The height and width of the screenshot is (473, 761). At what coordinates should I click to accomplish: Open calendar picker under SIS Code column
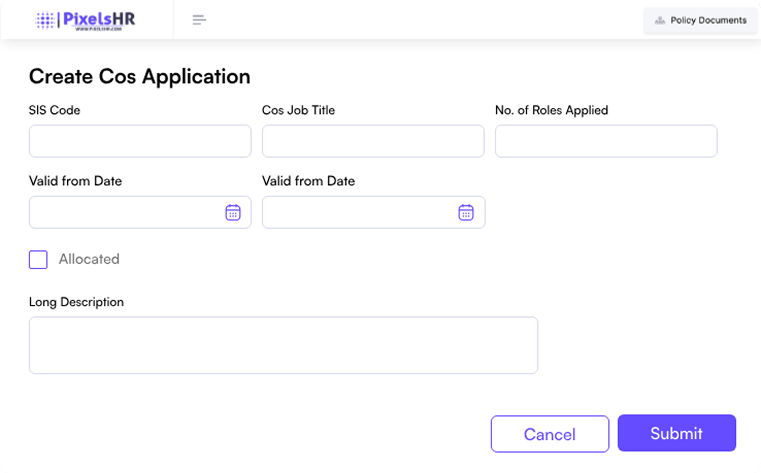point(233,212)
